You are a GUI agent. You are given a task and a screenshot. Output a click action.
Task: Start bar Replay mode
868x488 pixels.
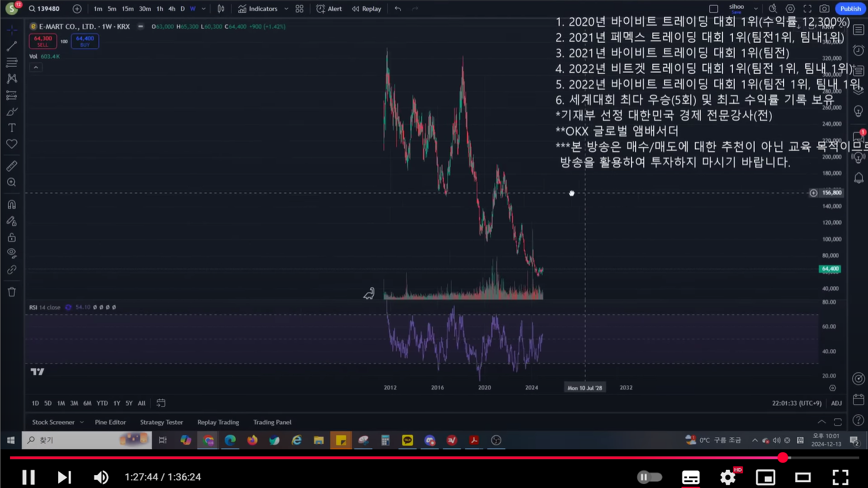coord(367,9)
